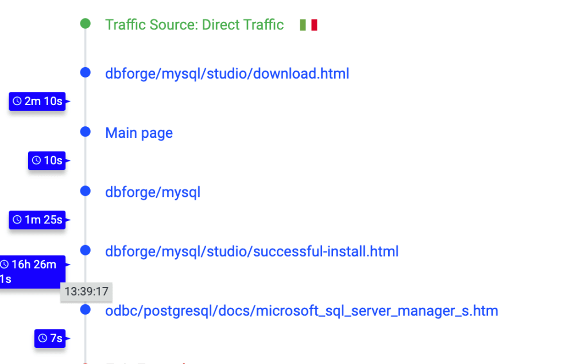Open dbforge/mysql/studio/successful-install.html link
Image resolution: width=588 pixels, height=364 pixels.
click(x=252, y=251)
